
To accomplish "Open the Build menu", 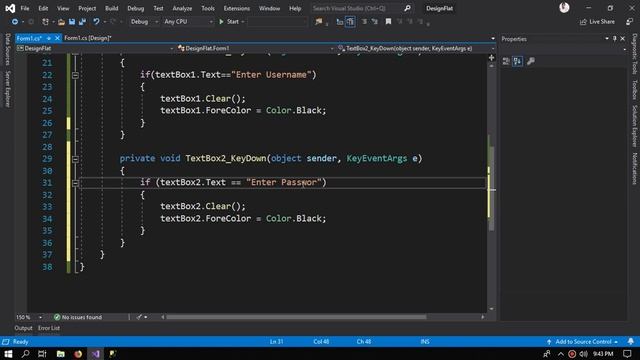I will pyautogui.click(x=111, y=8).
